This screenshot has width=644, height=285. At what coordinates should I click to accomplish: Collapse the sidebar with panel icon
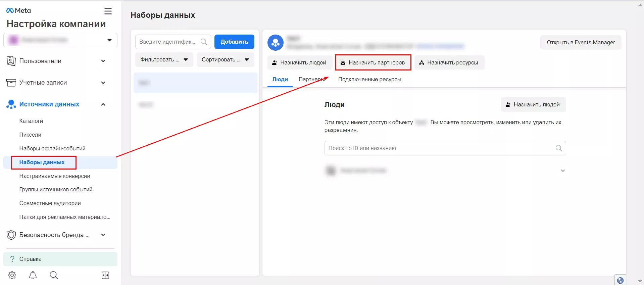(x=105, y=275)
